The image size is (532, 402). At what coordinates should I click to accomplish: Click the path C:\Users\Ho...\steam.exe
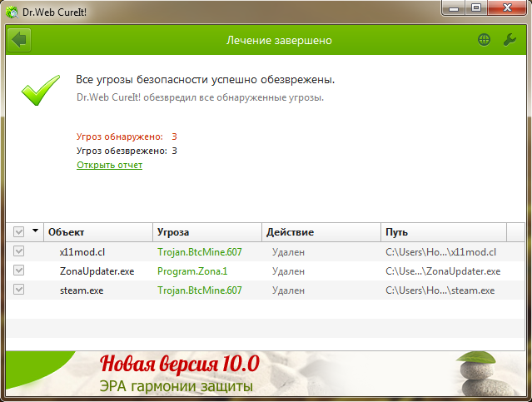pyautogui.click(x=440, y=290)
